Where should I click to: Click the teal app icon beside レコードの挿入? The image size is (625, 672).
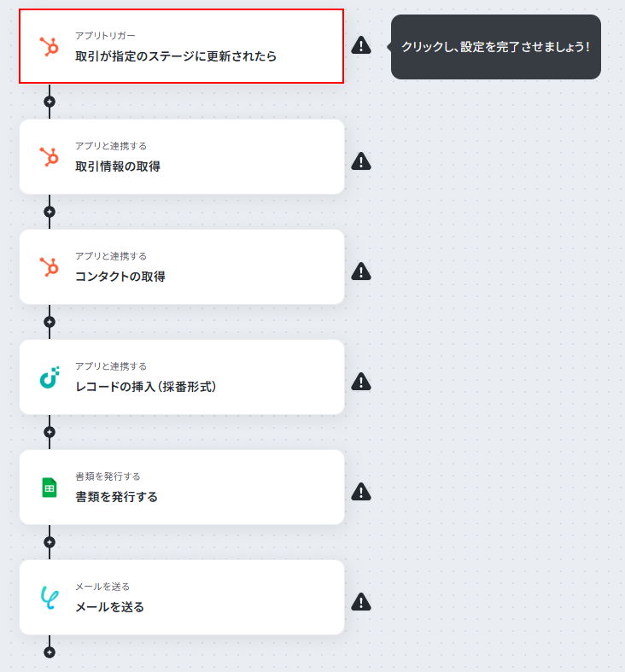[50, 377]
